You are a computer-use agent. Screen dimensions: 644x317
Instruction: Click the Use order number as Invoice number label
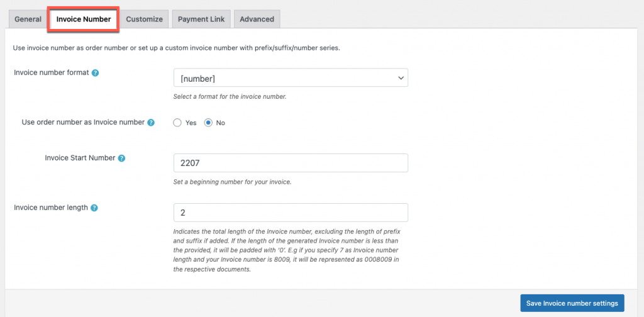(x=83, y=122)
